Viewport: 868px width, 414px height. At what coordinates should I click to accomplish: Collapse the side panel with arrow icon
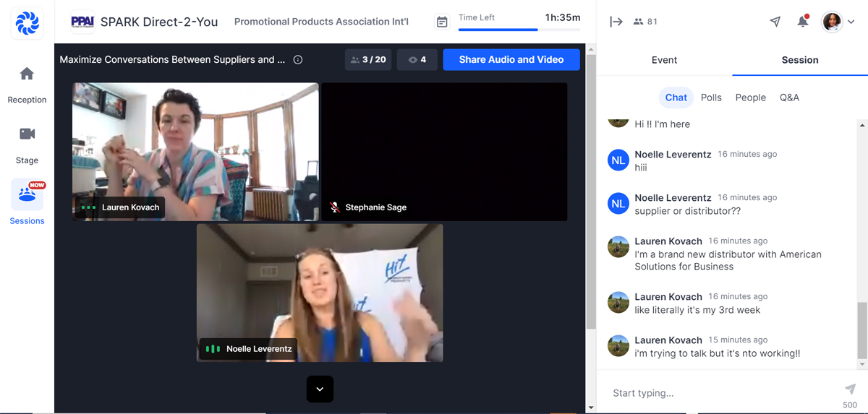coord(616,22)
